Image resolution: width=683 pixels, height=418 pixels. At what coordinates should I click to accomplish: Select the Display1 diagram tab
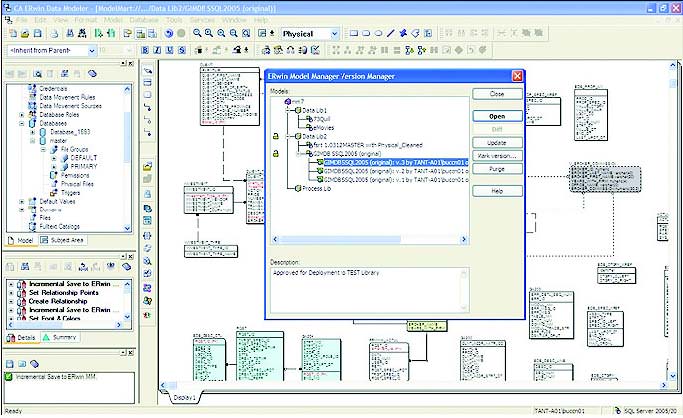[185, 398]
